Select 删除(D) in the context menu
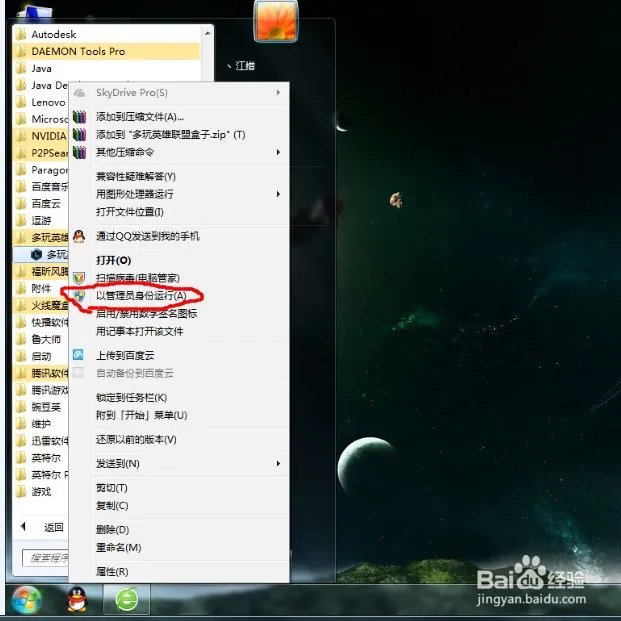621x621 pixels. point(112,530)
